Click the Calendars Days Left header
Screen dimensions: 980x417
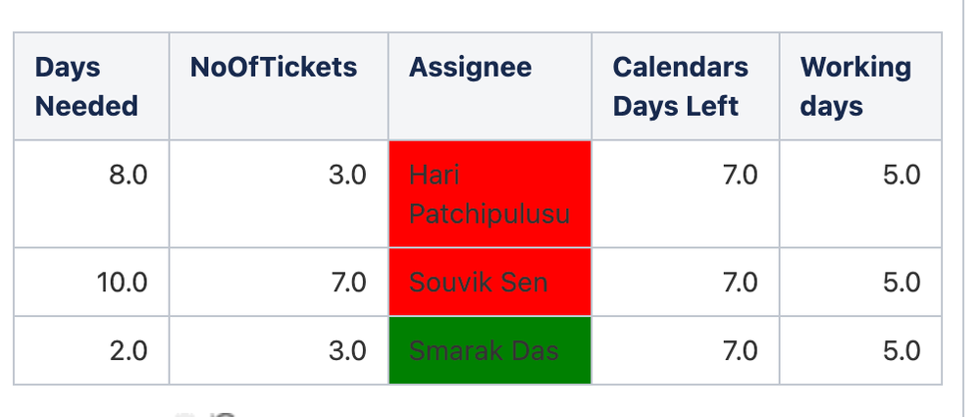click(686, 86)
